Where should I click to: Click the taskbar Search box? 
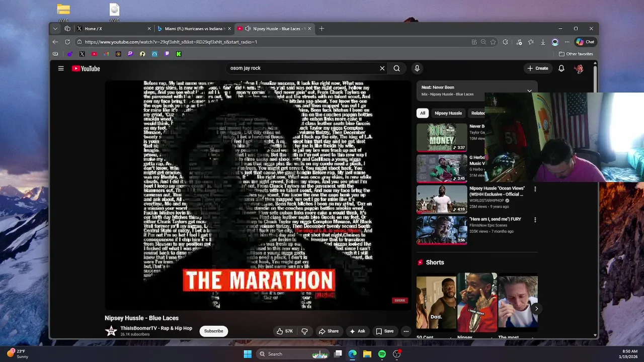[292, 354]
